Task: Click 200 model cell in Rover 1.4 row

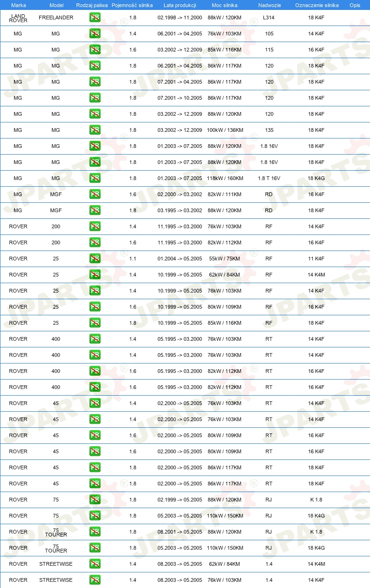Action: tap(56, 226)
